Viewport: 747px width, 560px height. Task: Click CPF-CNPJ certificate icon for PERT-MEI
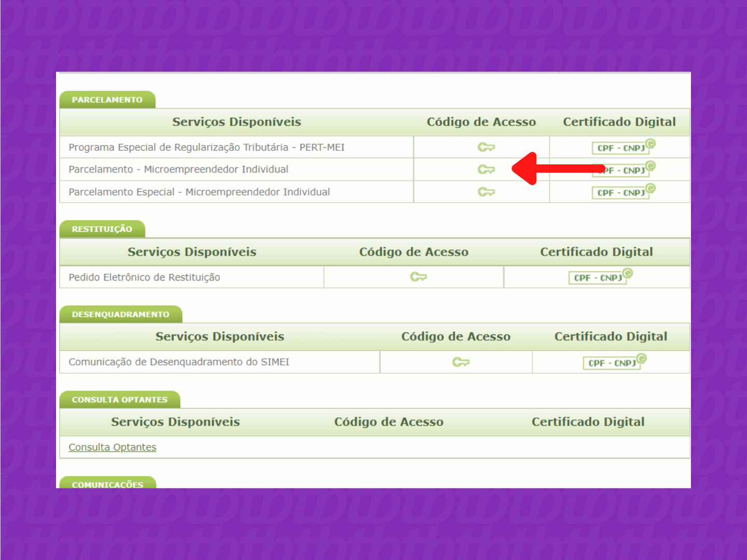click(x=624, y=147)
